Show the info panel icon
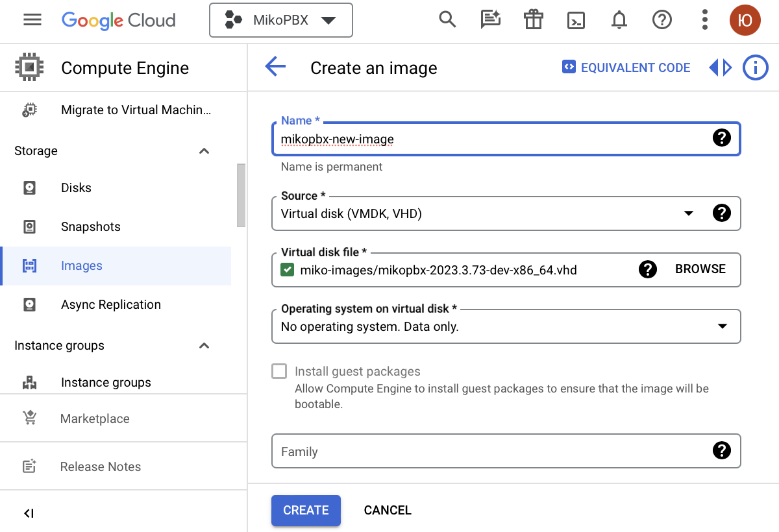 click(x=755, y=67)
